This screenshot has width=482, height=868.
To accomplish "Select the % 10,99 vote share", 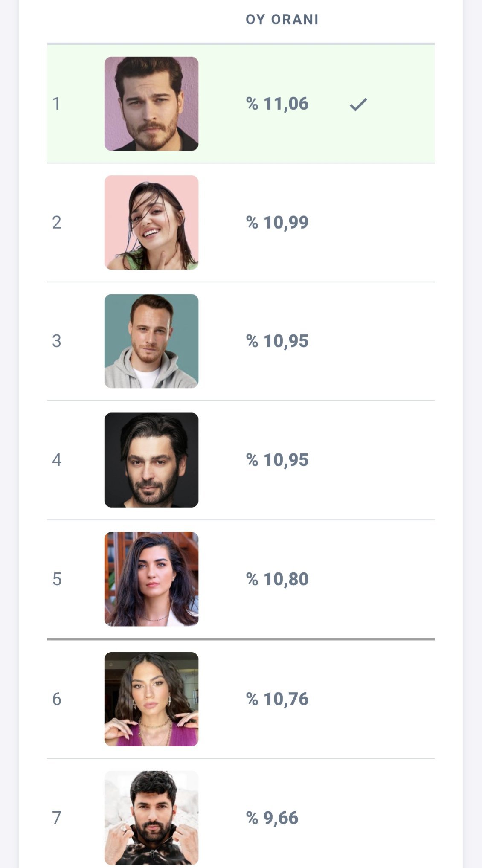I will click(277, 222).
